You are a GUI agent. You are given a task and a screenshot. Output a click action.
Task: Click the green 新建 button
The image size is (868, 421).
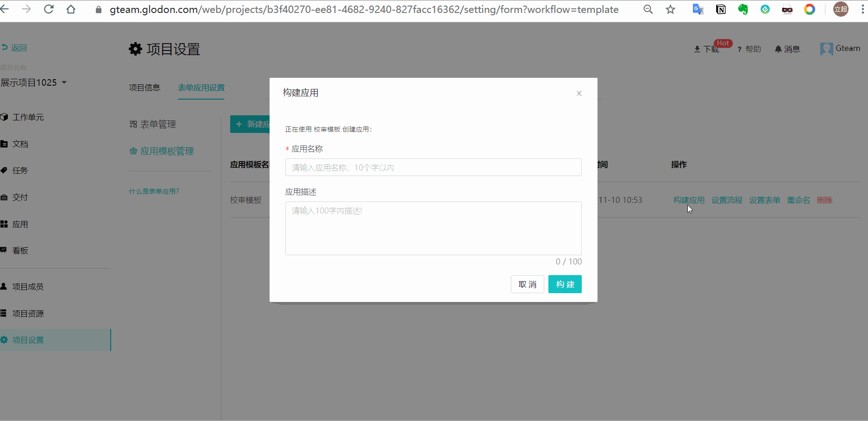[250, 124]
